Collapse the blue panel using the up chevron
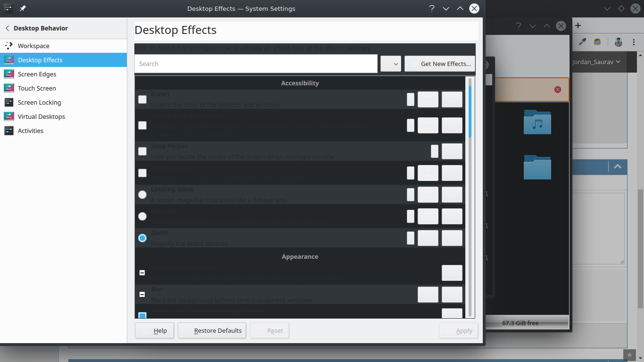This screenshot has width=644, height=362. 618,166
